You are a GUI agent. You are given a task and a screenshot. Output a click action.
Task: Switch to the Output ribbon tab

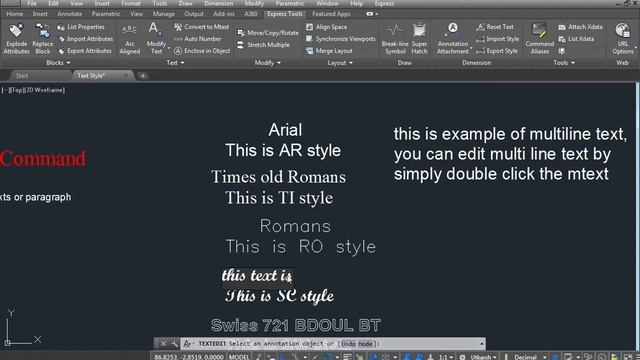[x=193, y=14]
